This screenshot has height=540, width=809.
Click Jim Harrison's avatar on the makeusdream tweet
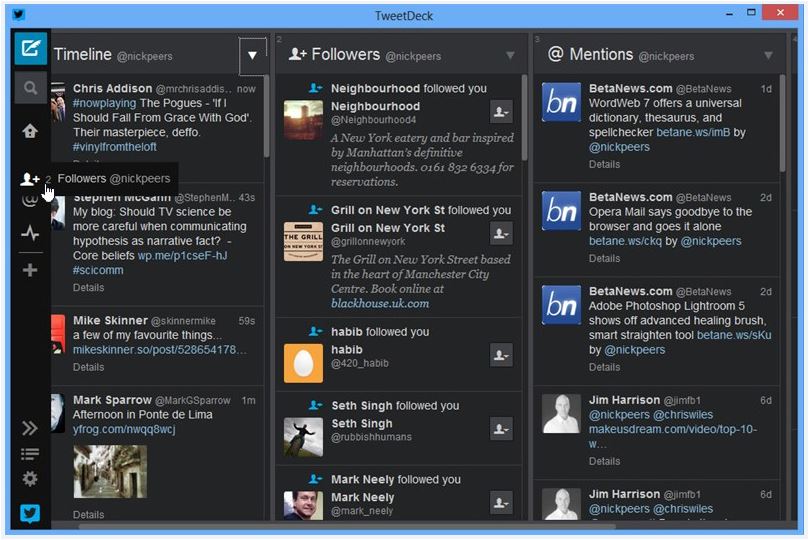pyautogui.click(x=561, y=414)
